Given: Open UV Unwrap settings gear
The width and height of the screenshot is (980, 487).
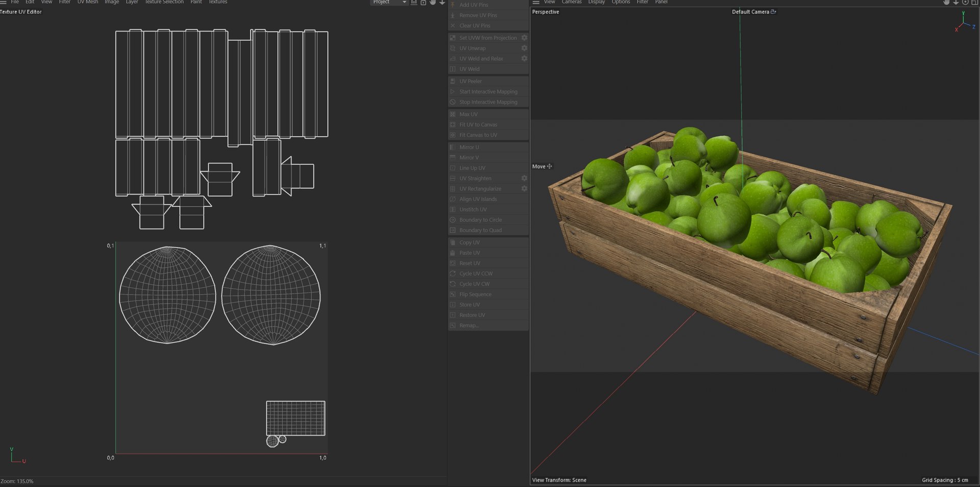Looking at the screenshot, I should click(524, 48).
